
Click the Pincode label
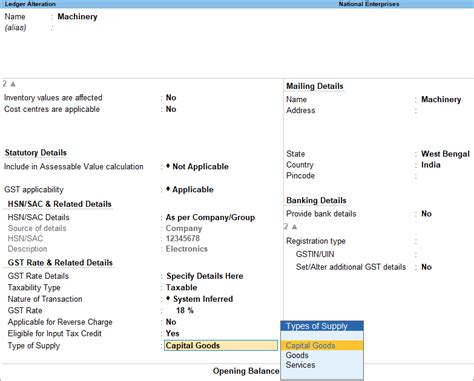(x=300, y=176)
